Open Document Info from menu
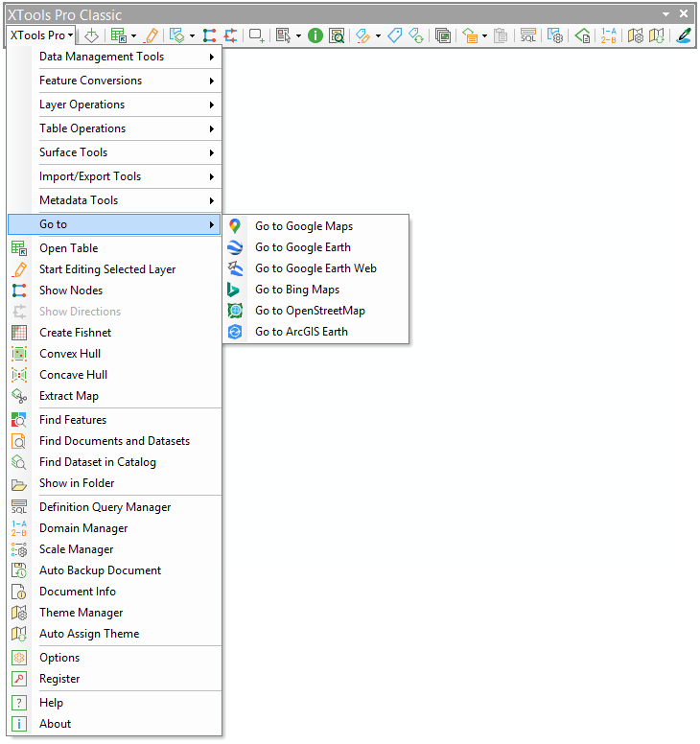 (114, 593)
